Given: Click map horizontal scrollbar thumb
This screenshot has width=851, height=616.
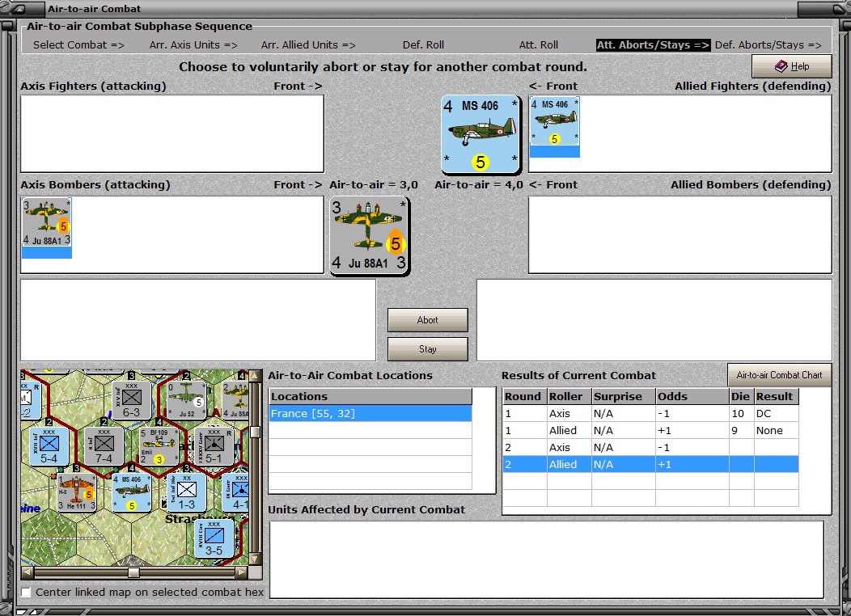Looking at the screenshot, I should click(133, 572).
